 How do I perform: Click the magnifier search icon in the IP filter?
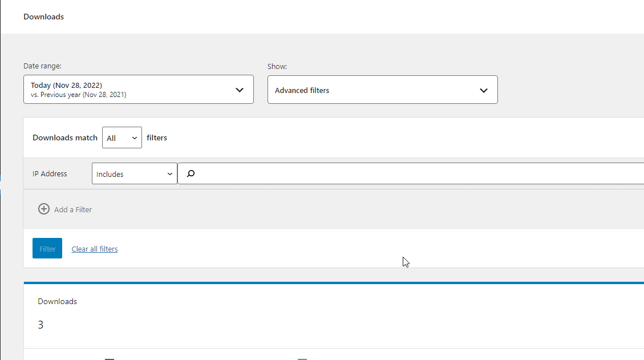191,173
